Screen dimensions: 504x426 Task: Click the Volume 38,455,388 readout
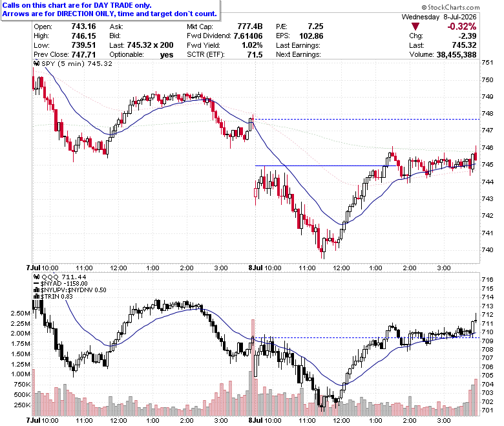(443, 55)
